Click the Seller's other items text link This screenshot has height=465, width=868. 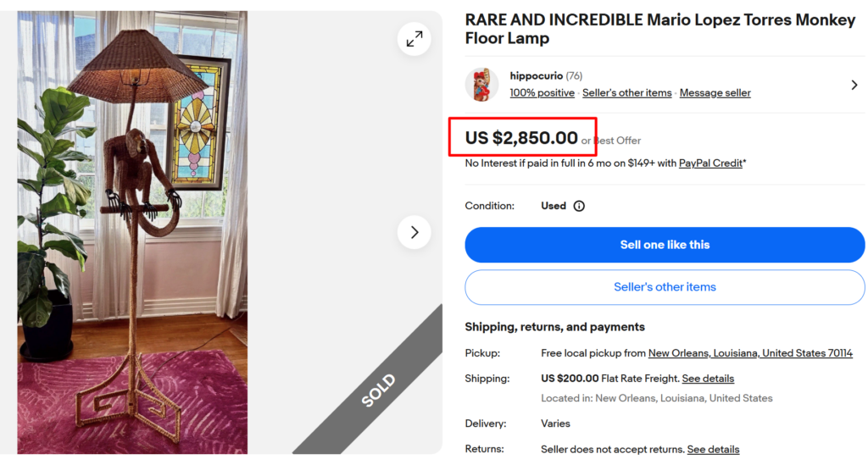[626, 93]
